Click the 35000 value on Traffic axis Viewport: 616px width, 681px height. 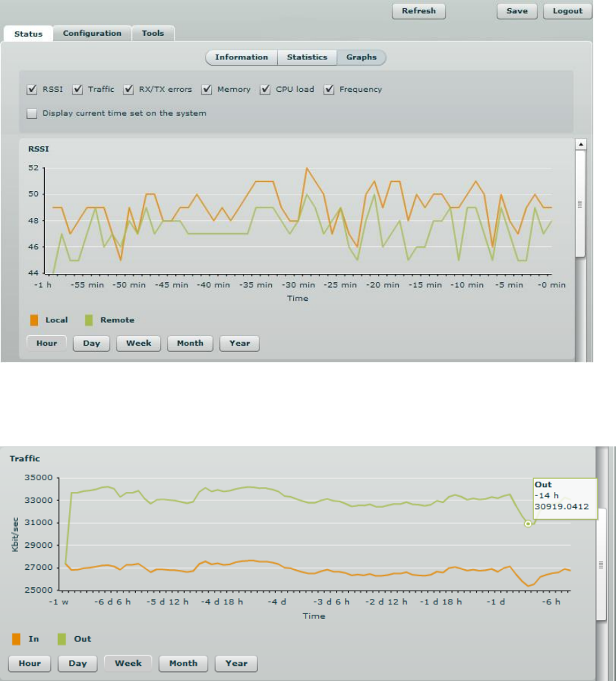39,477
